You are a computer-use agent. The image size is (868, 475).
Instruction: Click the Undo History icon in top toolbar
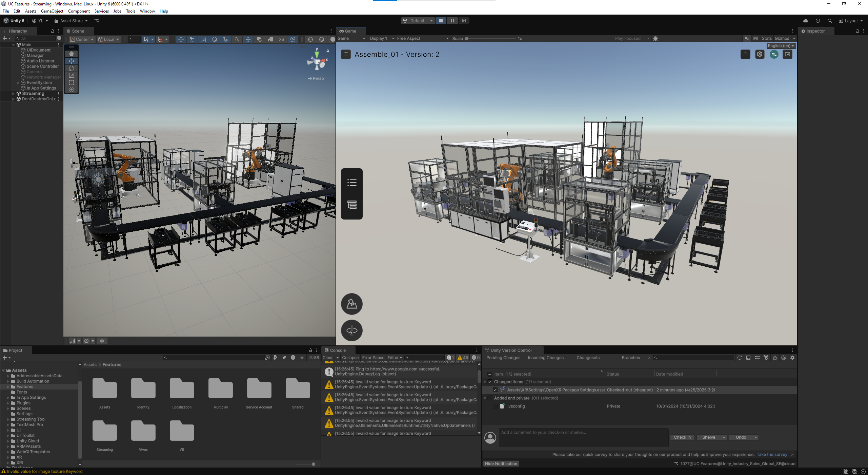click(817, 21)
